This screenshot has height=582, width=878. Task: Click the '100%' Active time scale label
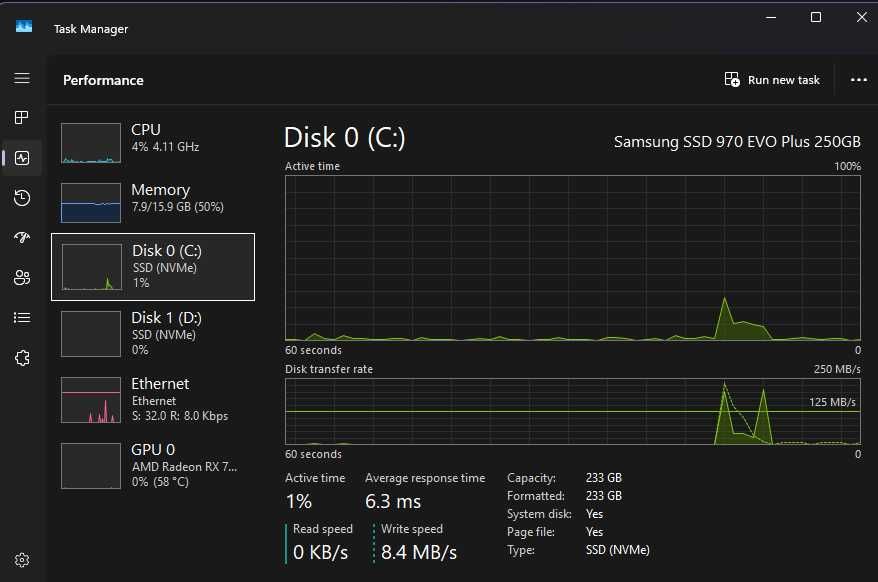point(848,166)
